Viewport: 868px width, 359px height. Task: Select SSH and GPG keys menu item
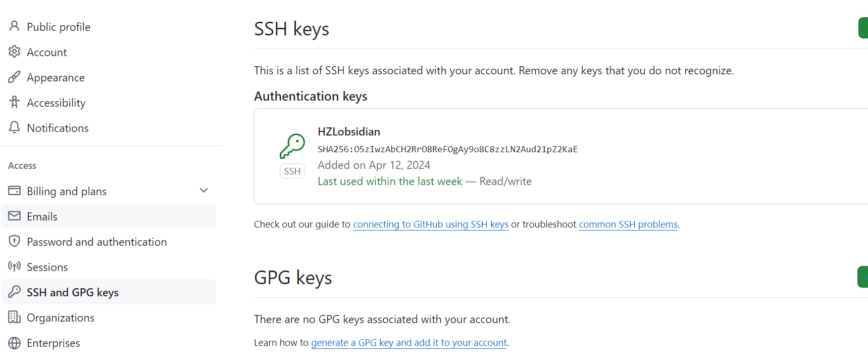coord(73,292)
